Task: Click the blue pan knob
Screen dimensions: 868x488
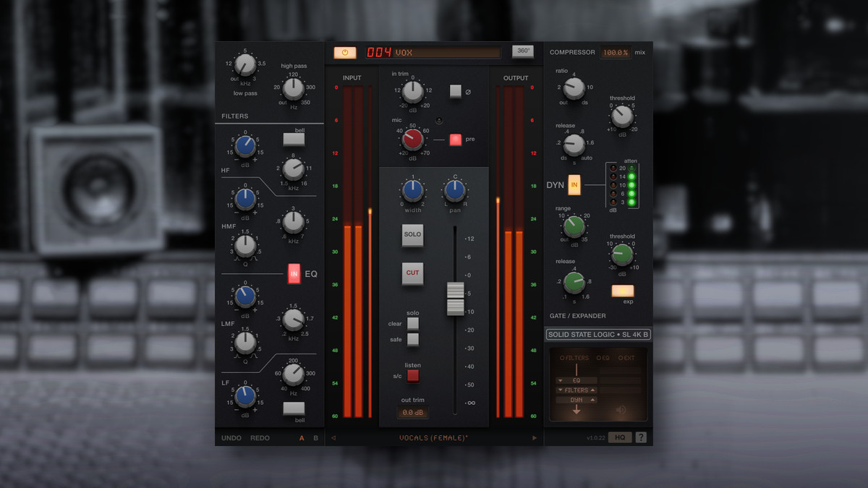Action: pyautogui.click(x=454, y=191)
